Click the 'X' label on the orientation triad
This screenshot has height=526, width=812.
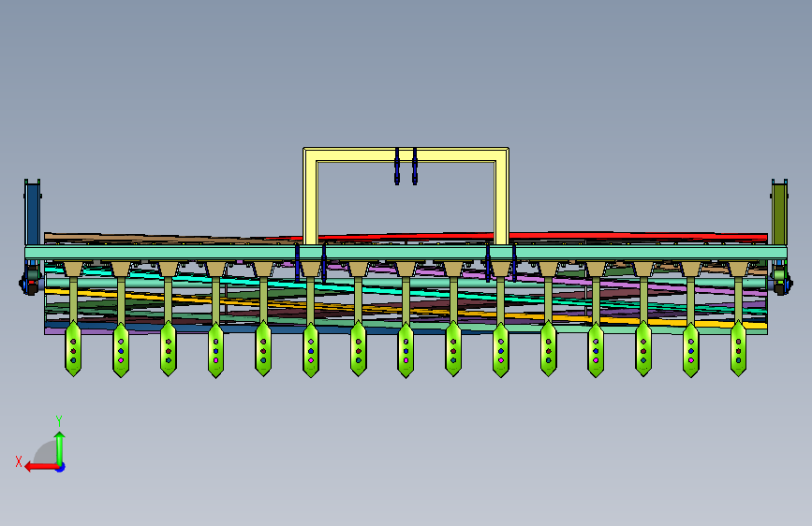tap(19, 461)
